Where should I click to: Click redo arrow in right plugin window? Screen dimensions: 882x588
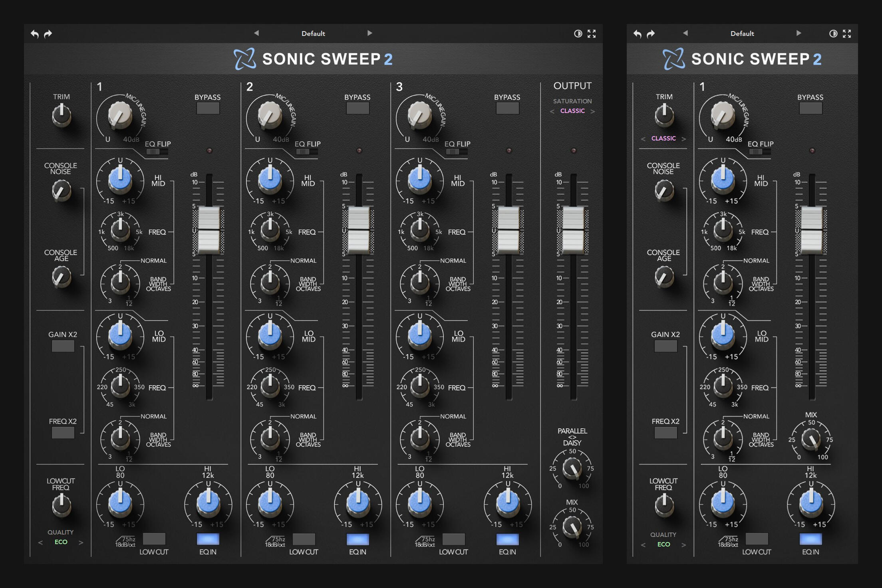pyautogui.click(x=651, y=34)
